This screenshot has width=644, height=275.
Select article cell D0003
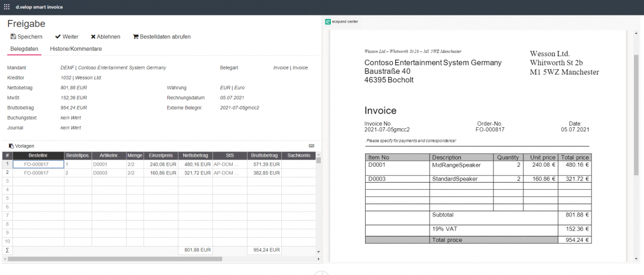(109, 173)
